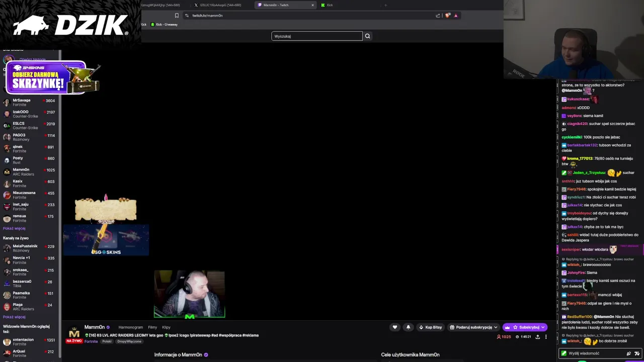Open the site settings icon beside the address
The width and height of the screenshot is (644, 362).
187,16
